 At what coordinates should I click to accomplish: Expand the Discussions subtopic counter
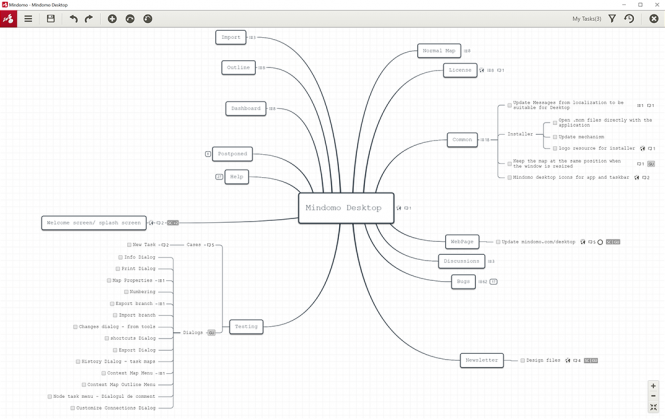tap(491, 262)
